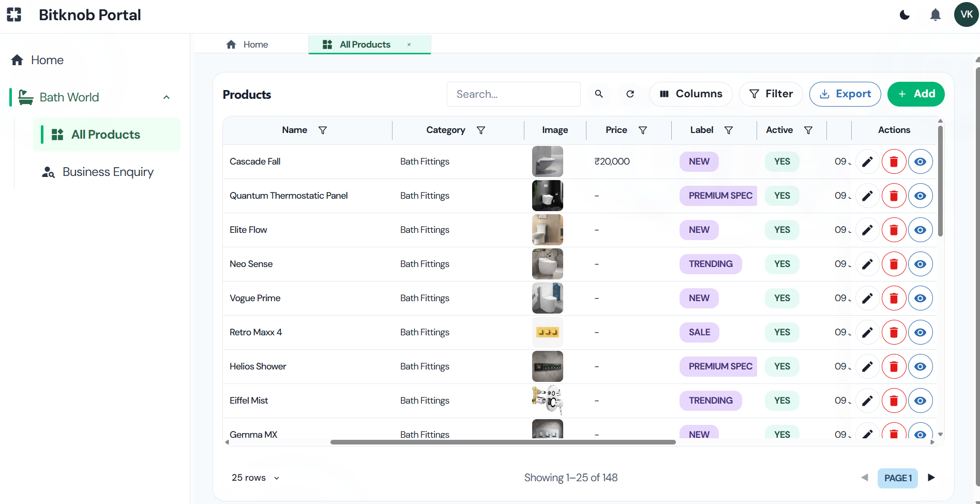View the Retro Maxx 4 product
The image size is (980, 504).
click(x=920, y=332)
